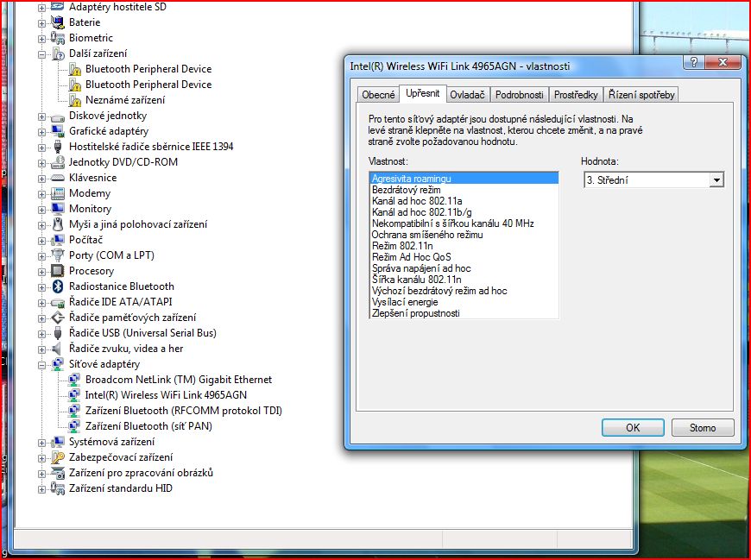Expand the Systémová zařízení node
The width and height of the screenshot is (751, 560).
tap(41, 443)
